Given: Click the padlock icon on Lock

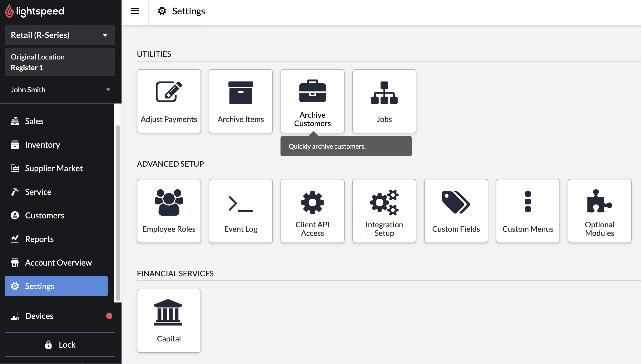Looking at the screenshot, I should pos(48,345).
